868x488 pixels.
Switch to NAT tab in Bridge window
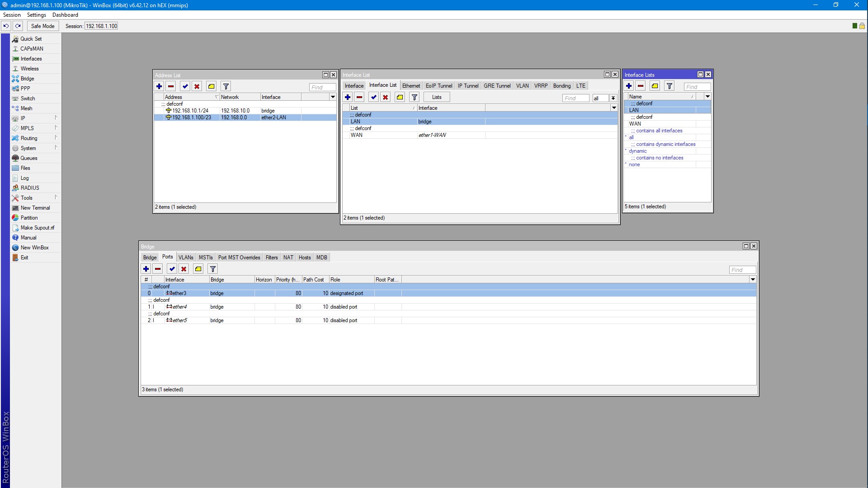pos(288,258)
